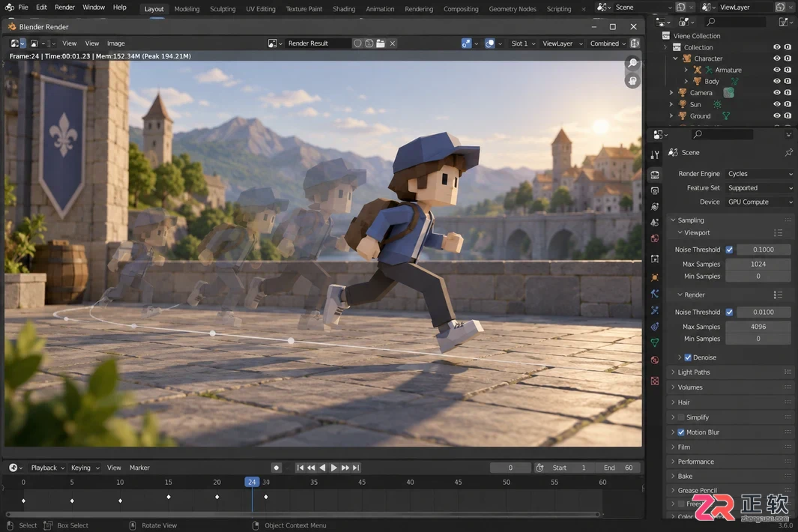Jump to the first frame

(300, 468)
